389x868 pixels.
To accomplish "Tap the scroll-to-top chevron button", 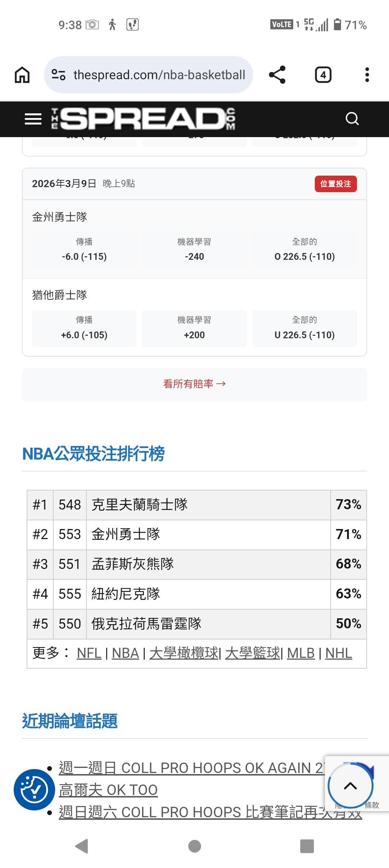I will click(x=350, y=786).
